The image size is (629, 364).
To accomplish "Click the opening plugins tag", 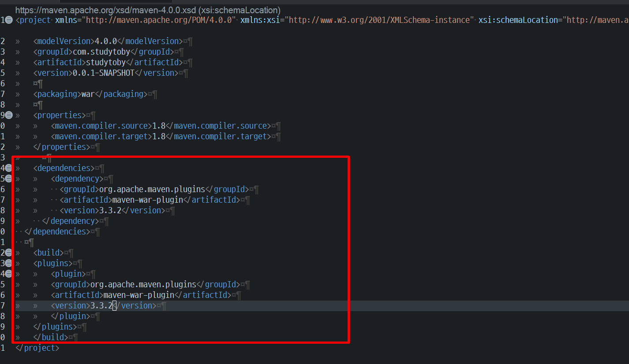I will 53,263.
